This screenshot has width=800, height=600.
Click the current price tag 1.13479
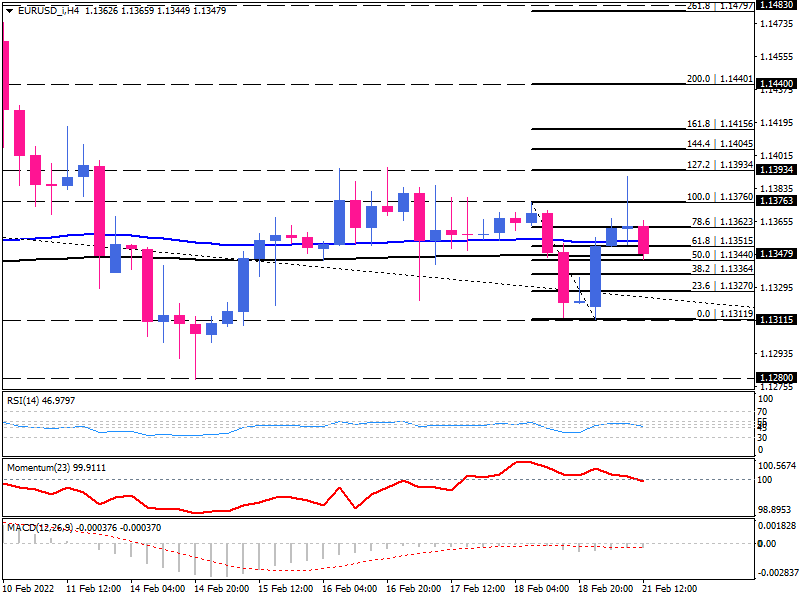tap(777, 255)
